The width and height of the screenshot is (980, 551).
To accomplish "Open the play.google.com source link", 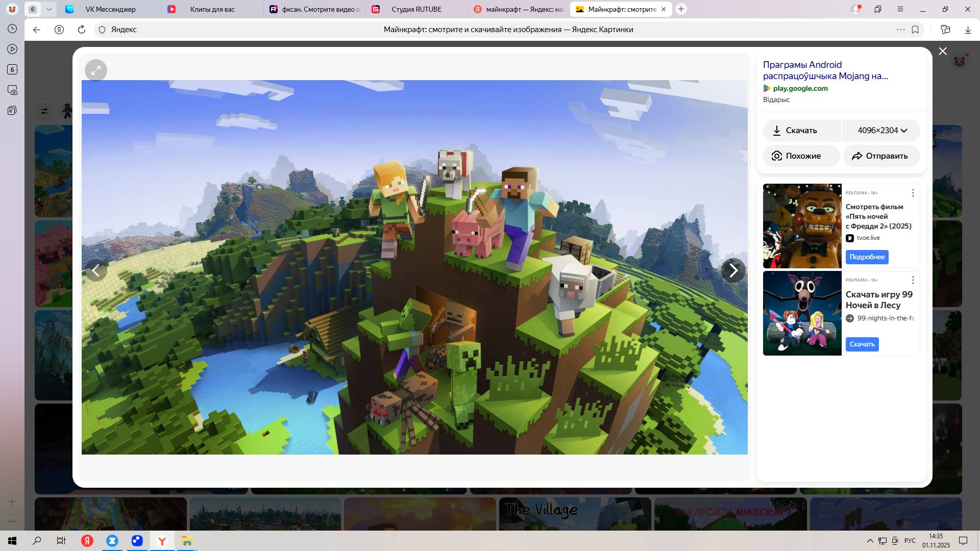I will coord(800,88).
